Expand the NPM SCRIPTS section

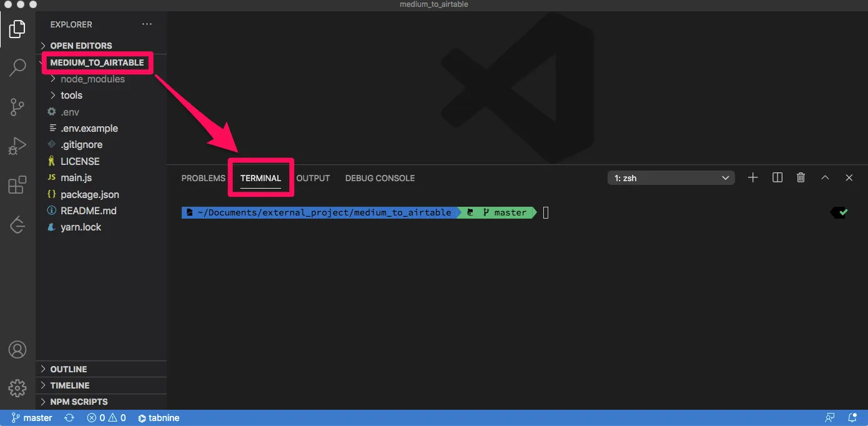pos(79,402)
